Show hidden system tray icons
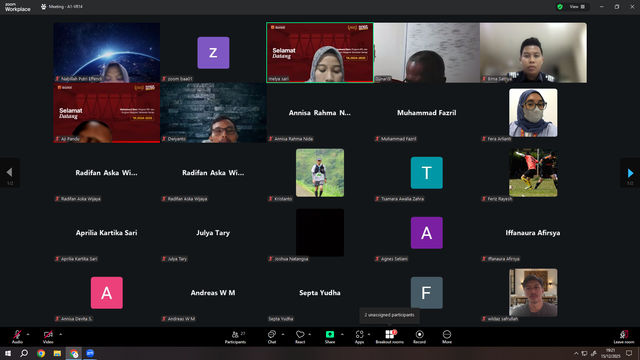640x360 pixels. (x=576, y=353)
